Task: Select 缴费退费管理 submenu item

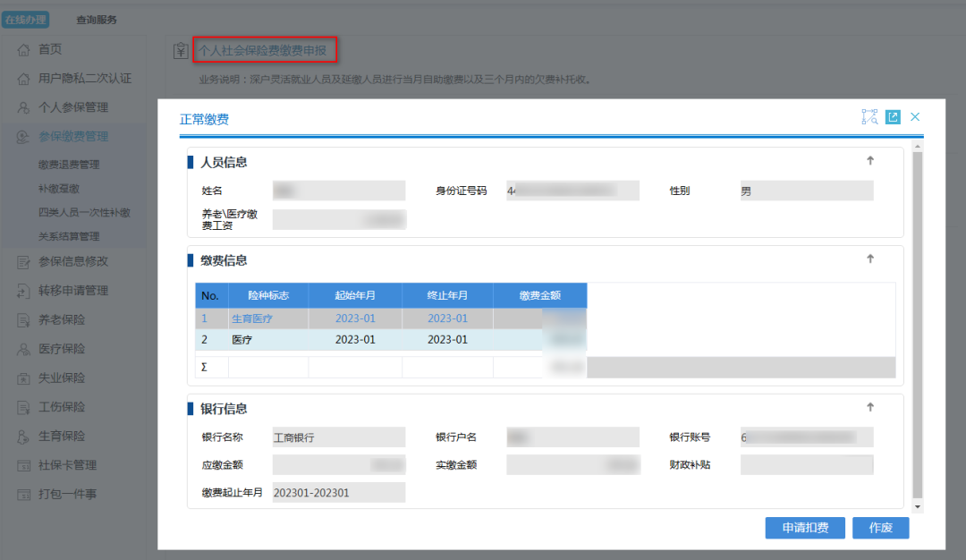Action: click(69, 165)
